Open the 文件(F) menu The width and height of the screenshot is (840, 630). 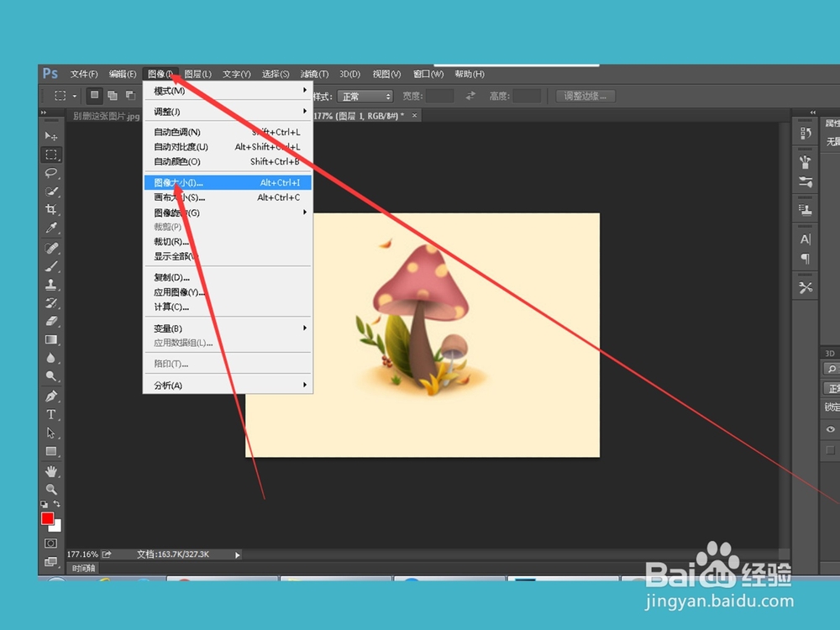coord(84,74)
